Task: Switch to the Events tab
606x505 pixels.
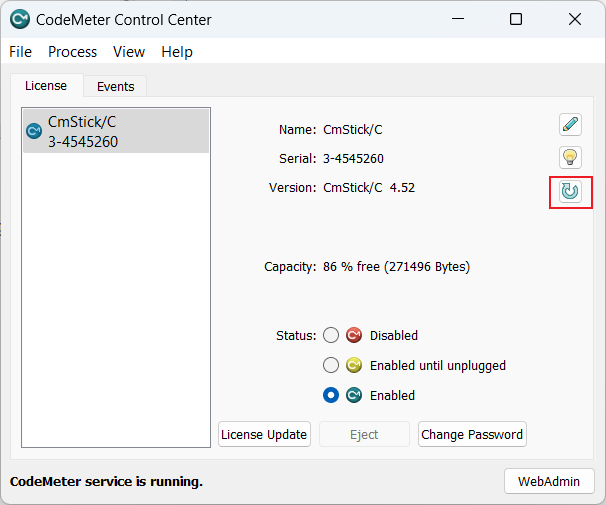Action: 115,87
